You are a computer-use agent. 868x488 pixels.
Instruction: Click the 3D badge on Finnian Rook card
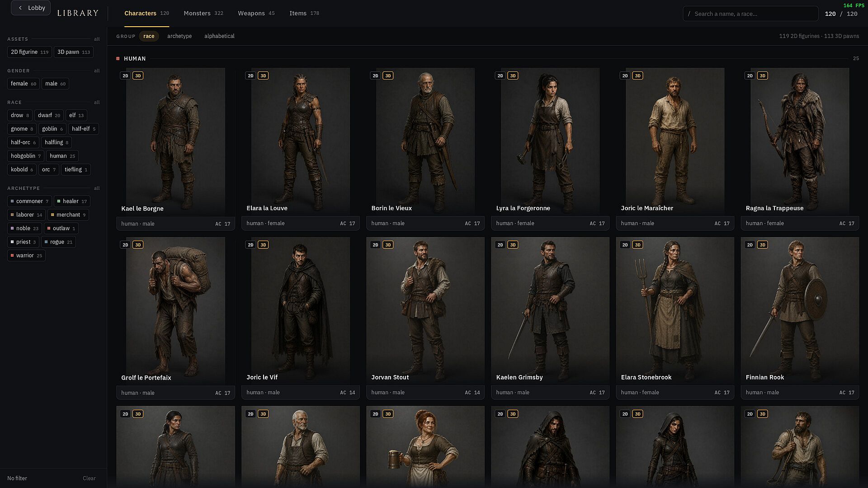point(762,245)
